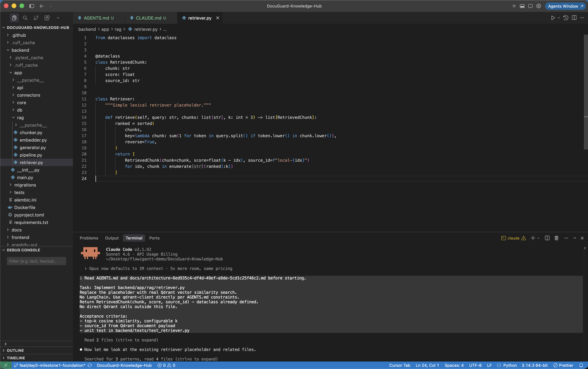Split the terminal pane
This screenshot has width=588, height=369.
click(x=547, y=238)
